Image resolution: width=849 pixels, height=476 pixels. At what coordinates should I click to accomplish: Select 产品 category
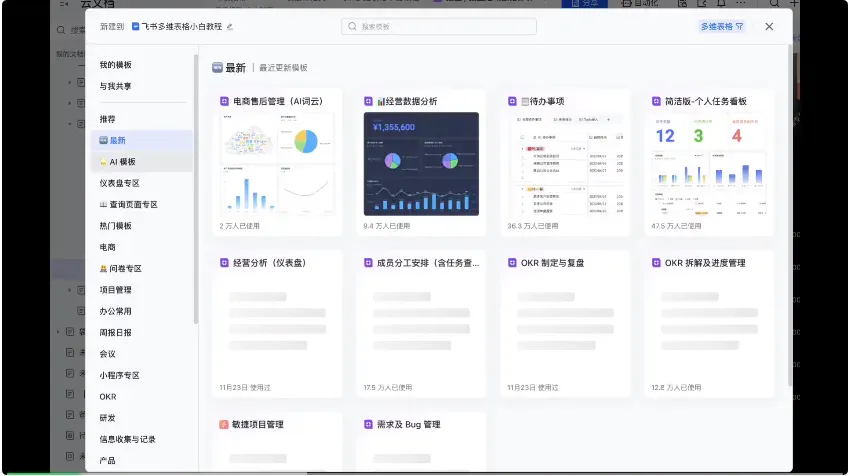tap(107, 460)
